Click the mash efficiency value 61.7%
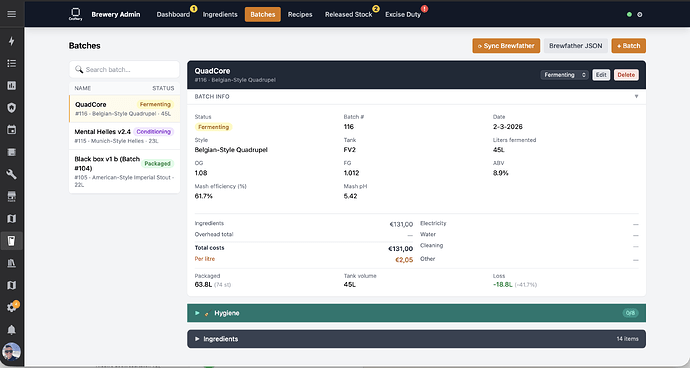This screenshot has width=690, height=368. pos(204,196)
